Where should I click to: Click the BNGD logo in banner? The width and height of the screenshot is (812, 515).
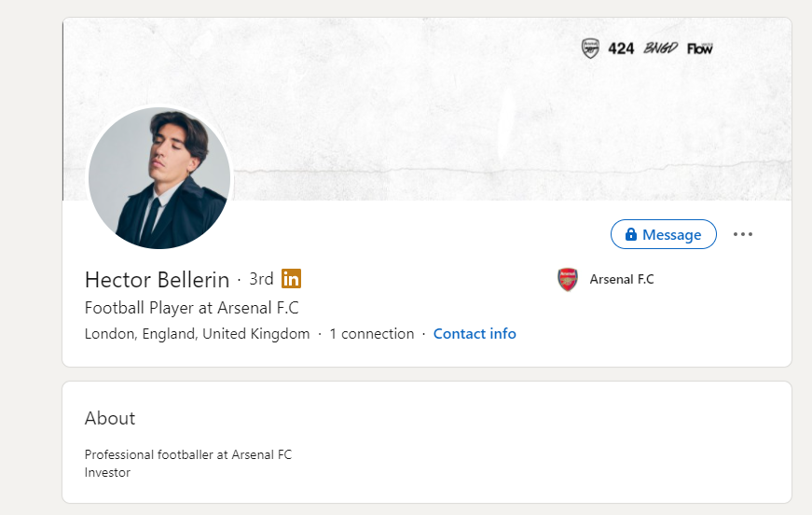(660, 49)
